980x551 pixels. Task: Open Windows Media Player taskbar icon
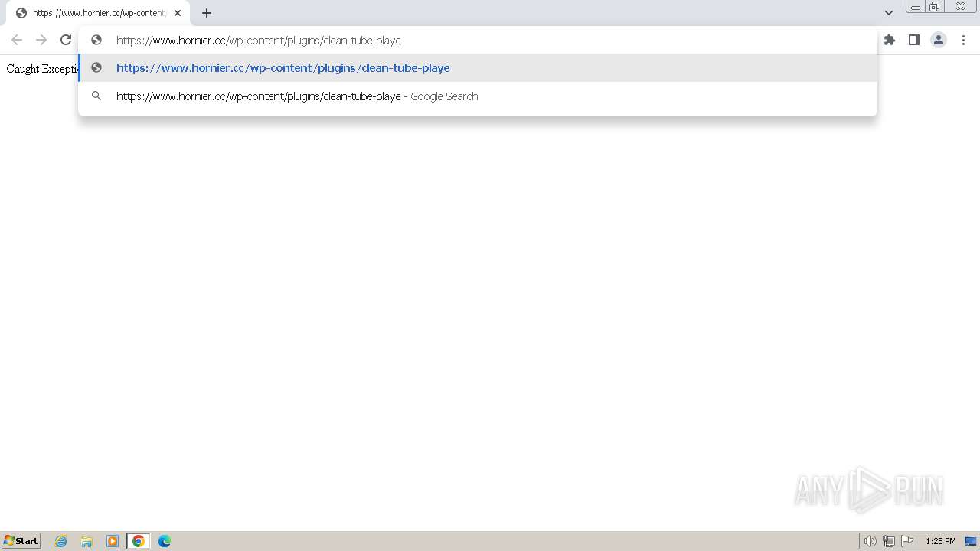(x=113, y=541)
